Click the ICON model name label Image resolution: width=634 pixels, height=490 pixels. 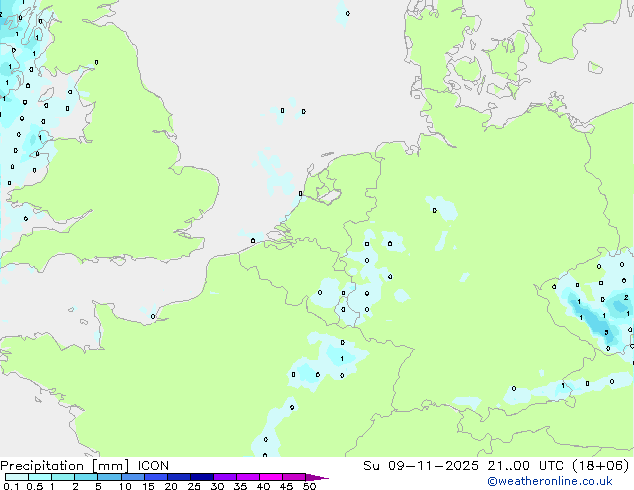coord(151,465)
